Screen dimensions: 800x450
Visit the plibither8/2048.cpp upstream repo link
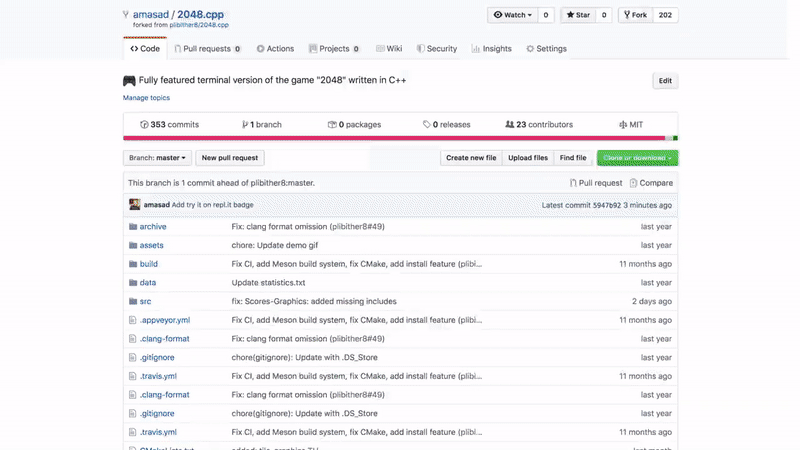[x=199, y=24]
